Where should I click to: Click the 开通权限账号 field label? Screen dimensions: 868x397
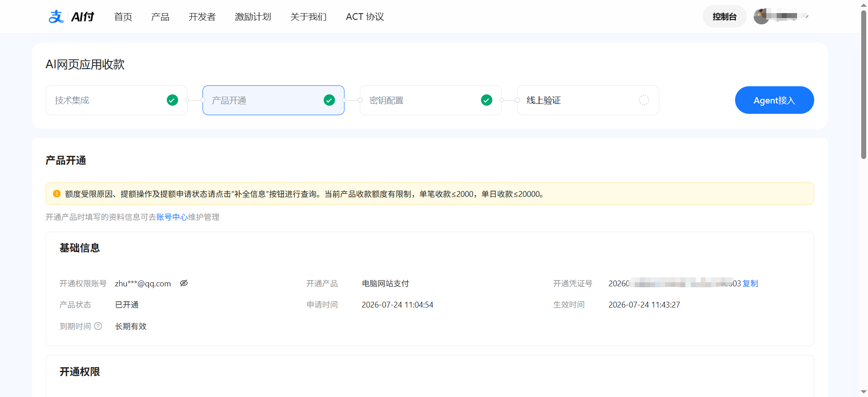coord(83,284)
